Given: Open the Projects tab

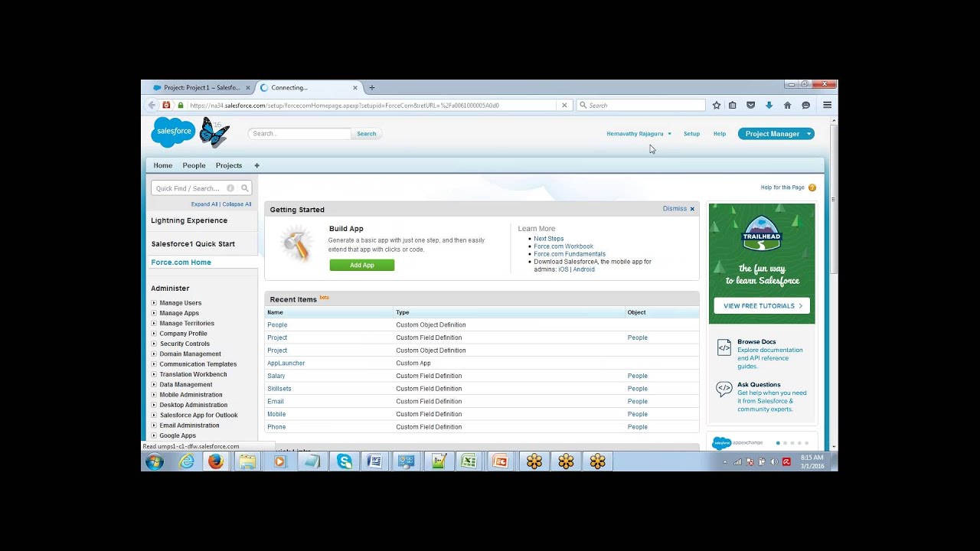Looking at the screenshot, I should pos(229,165).
